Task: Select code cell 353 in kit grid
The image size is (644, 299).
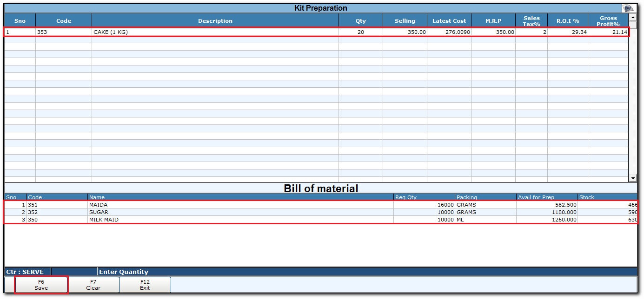Action: click(64, 32)
